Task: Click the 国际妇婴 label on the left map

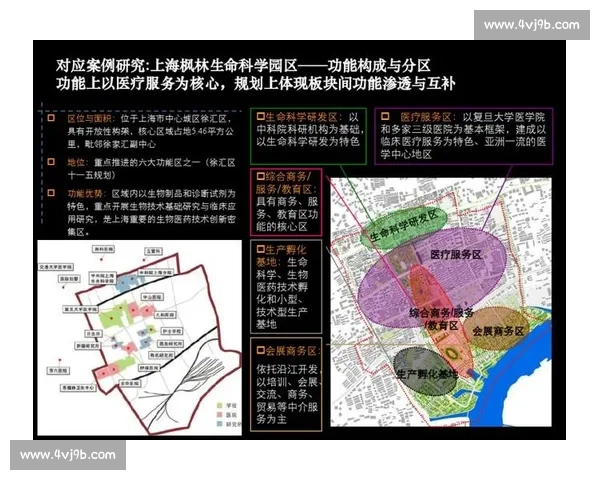Action: pos(69,279)
